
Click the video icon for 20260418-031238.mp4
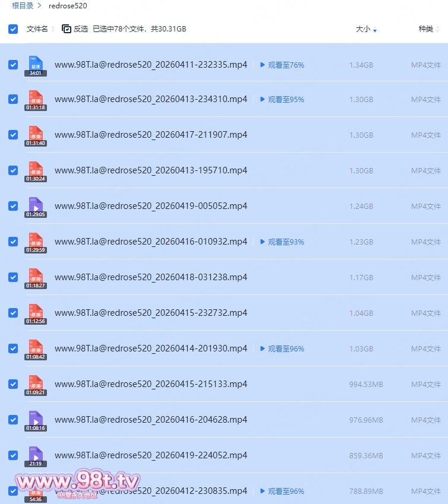[x=36, y=277]
